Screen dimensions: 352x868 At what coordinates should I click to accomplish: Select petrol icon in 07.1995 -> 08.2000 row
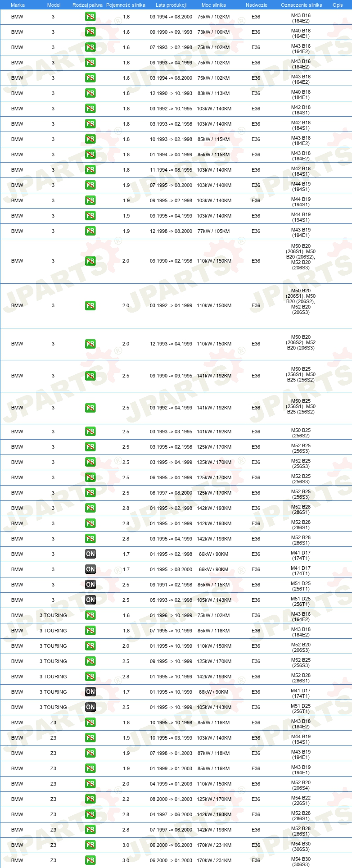point(90,185)
